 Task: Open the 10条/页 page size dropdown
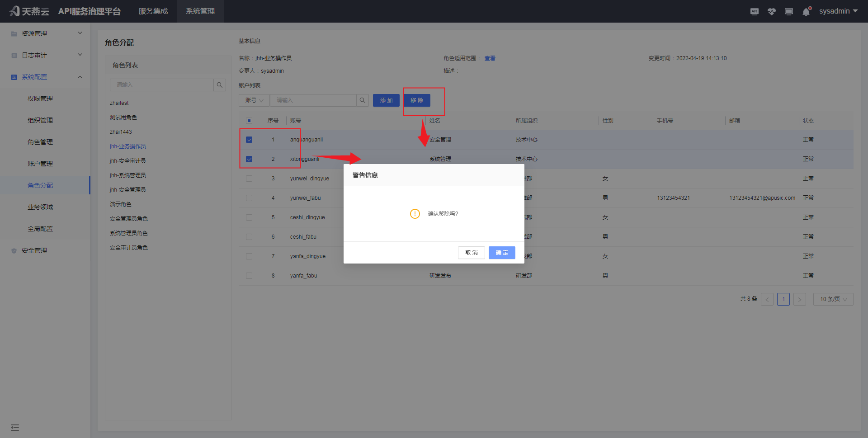(833, 299)
